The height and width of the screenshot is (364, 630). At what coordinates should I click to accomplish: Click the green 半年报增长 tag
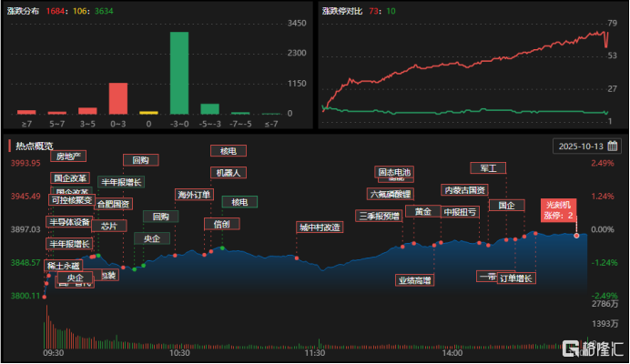click(121, 182)
